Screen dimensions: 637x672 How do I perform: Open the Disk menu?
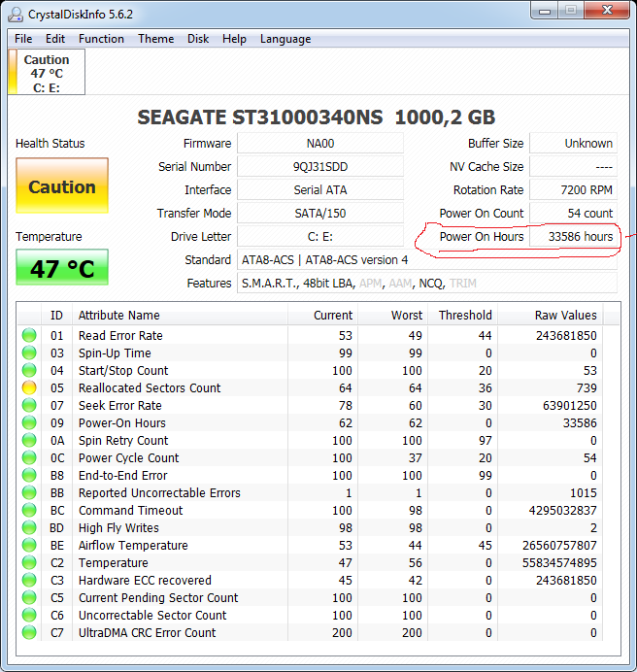tap(198, 39)
